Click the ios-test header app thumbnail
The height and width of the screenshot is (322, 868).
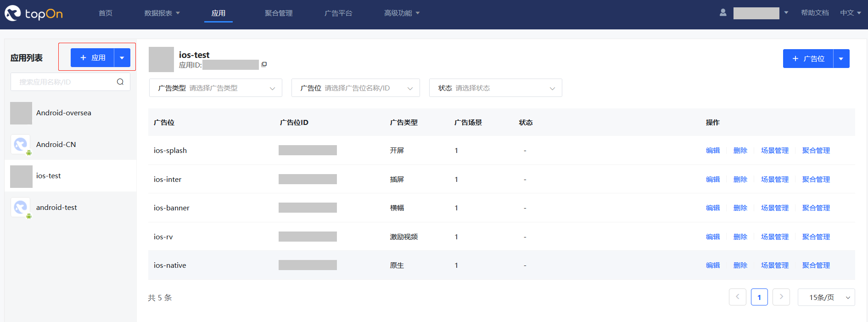click(x=161, y=59)
